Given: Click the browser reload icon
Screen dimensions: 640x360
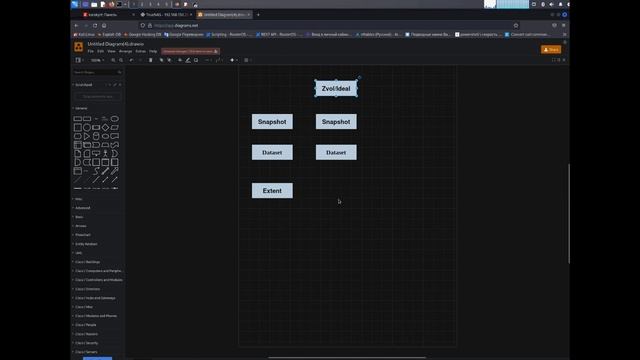Looking at the screenshot, I should point(95,25).
